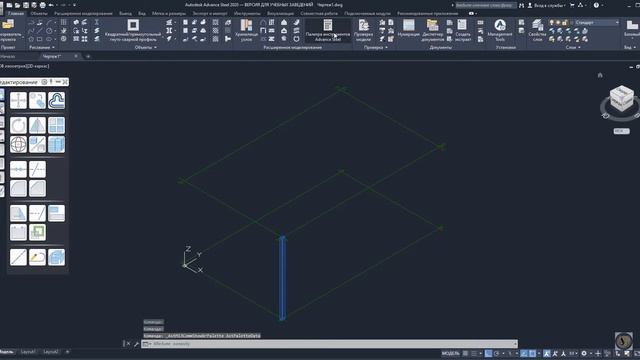Toggle snap mode in status bar
The height and width of the screenshot is (360, 640).
tap(474, 353)
